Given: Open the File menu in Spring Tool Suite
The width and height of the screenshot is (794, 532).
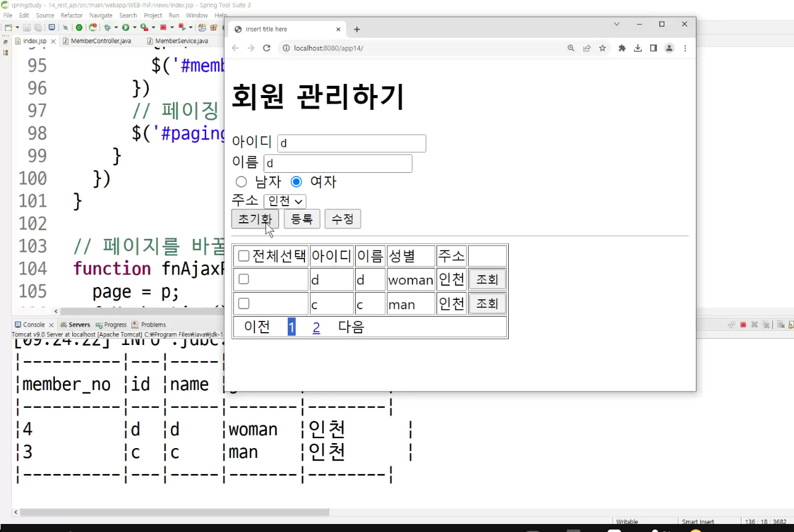Looking at the screenshot, I should (x=8, y=15).
